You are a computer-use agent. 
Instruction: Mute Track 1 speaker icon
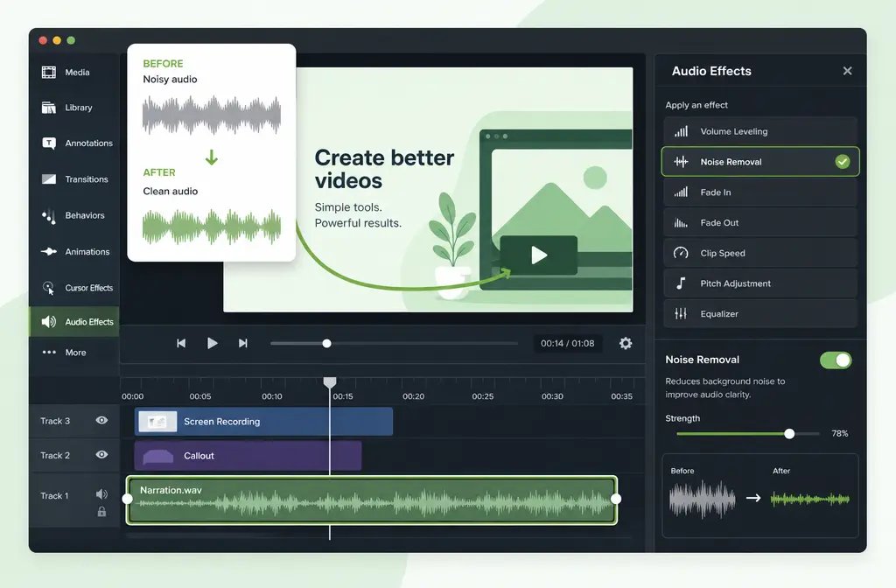click(101, 494)
